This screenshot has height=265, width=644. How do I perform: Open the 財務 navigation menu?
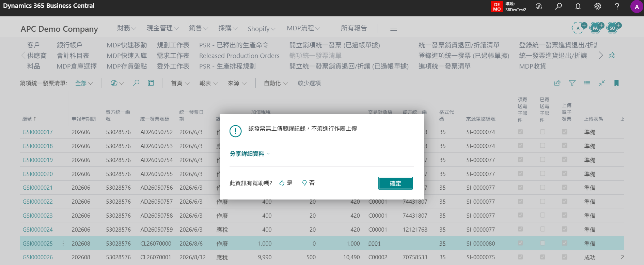(x=126, y=28)
